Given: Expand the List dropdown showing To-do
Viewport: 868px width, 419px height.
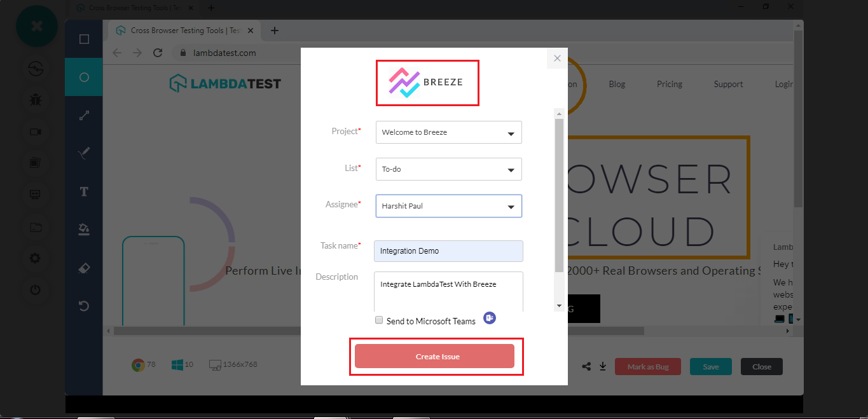Looking at the screenshot, I should point(449,169).
